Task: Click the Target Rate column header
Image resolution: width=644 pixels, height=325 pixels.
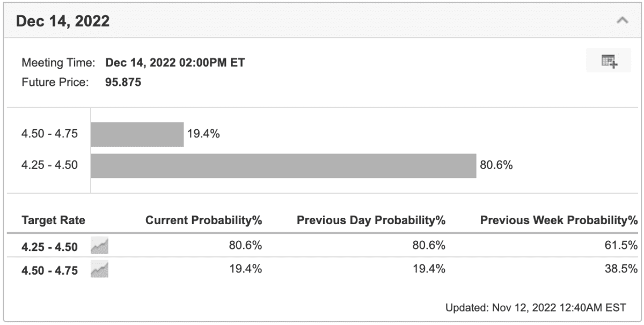Action: pyautogui.click(x=53, y=220)
